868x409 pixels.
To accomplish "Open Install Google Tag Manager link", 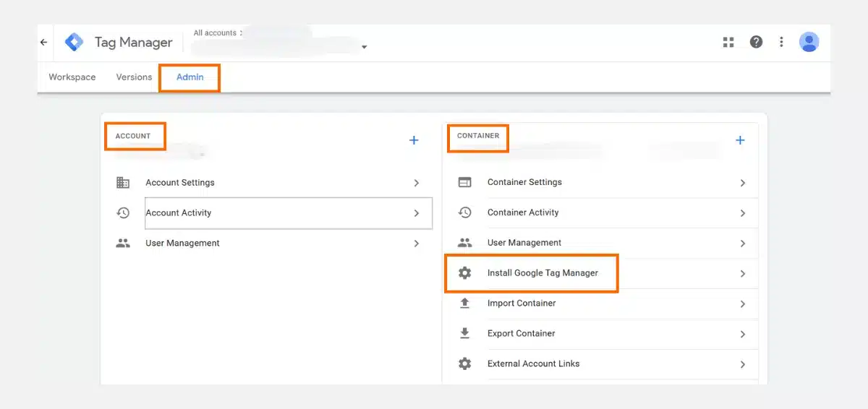I will point(542,273).
